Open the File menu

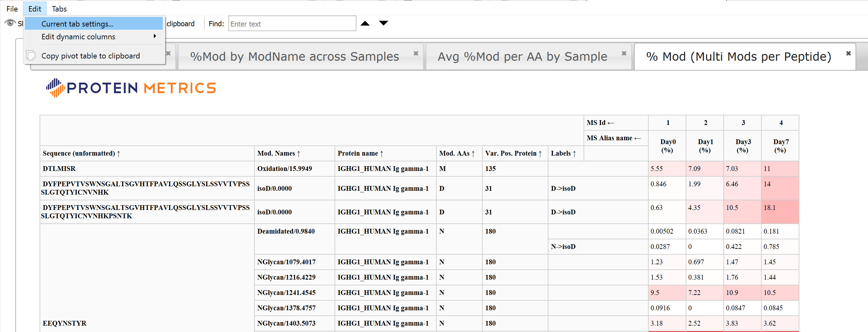(x=12, y=9)
